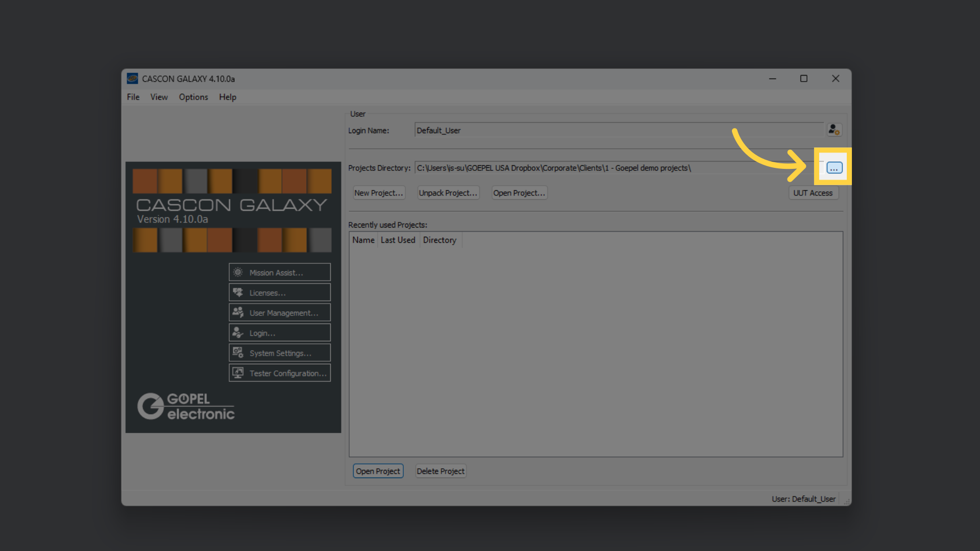This screenshot has height=551, width=980.
Task: Open User Management
Action: 280,313
